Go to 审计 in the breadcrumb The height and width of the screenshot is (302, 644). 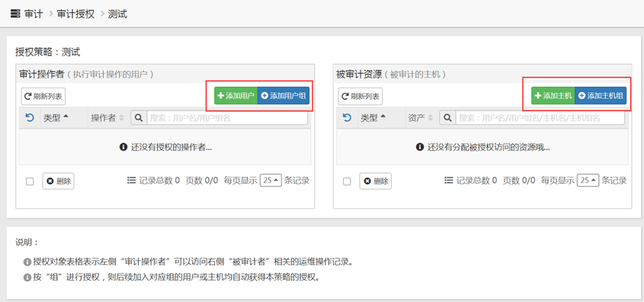click(34, 14)
